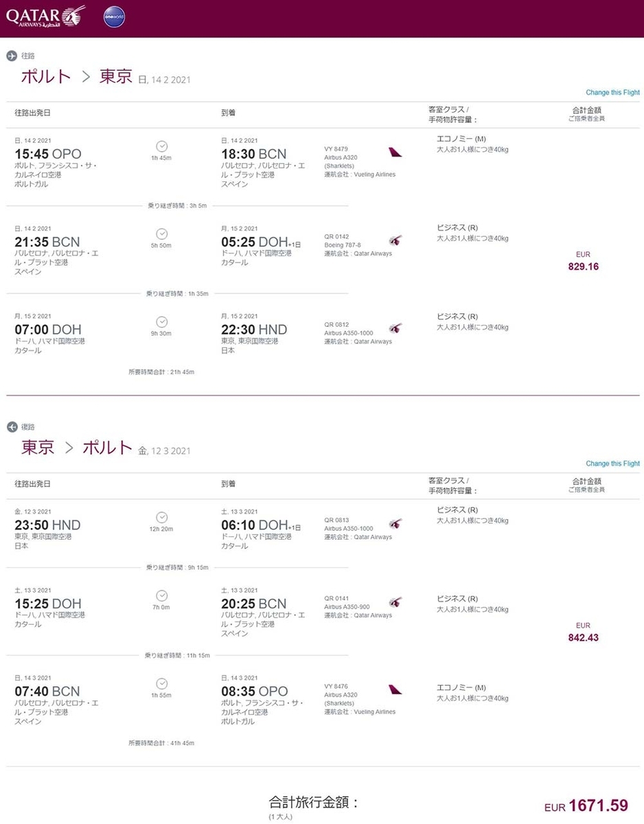Click the Qatar Airways logo for QR 0813

click(x=395, y=524)
